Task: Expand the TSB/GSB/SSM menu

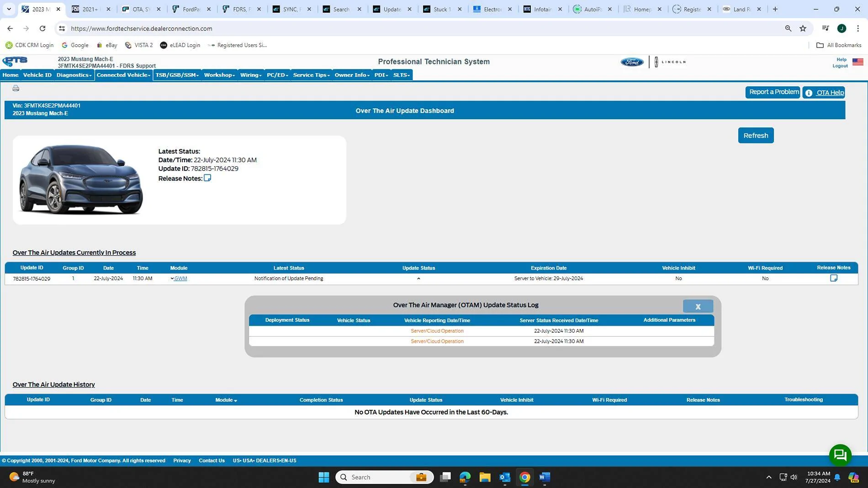Action: (177, 75)
